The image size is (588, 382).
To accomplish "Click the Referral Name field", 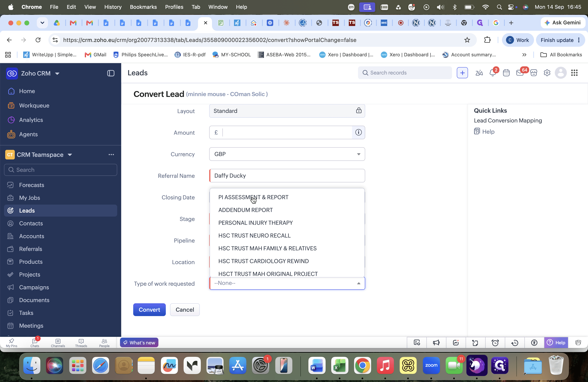I will pos(287,176).
